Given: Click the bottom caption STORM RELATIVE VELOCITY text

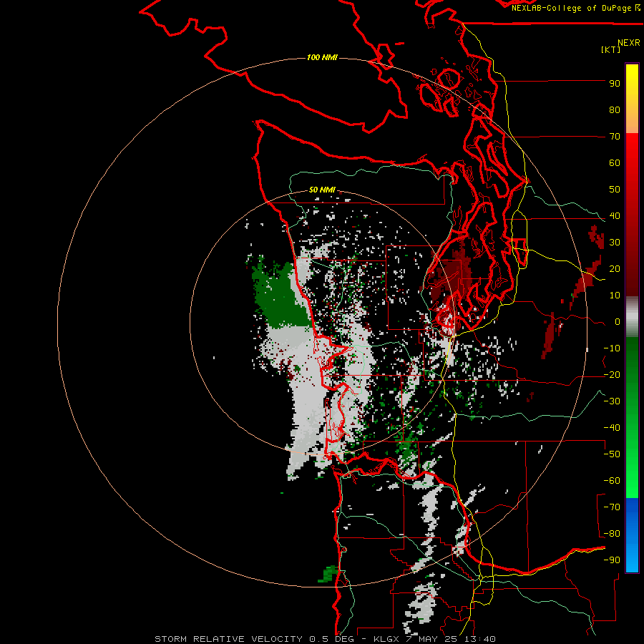Looking at the screenshot, I should (229, 639).
